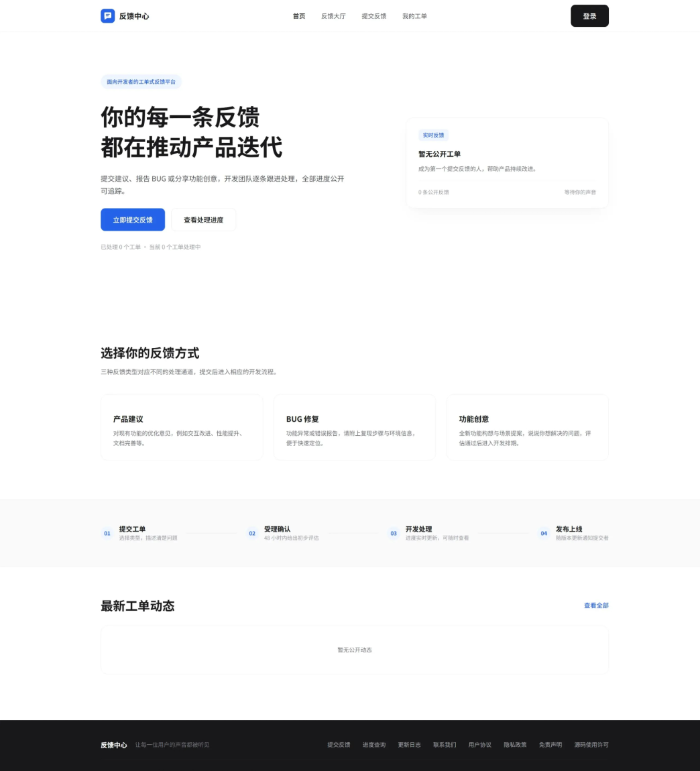Image resolution: width=700 pixels, height=771 pixels.
Task: Click the 暂无公开工单 card title
Action: coord(439,154)
